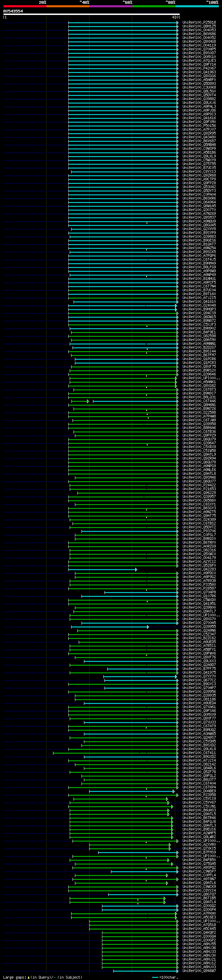
Task: Select the UniRef100_Q42283 label
Action: [x=199, y=569]
